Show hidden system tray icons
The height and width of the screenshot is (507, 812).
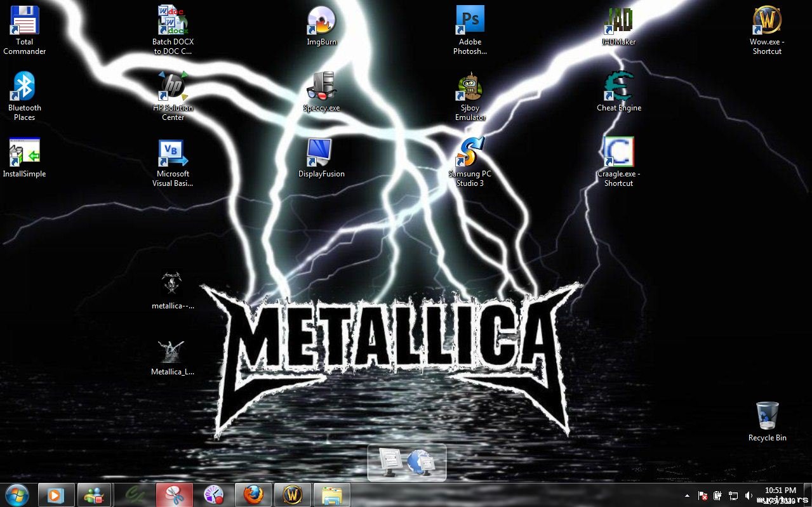(687, 496)
